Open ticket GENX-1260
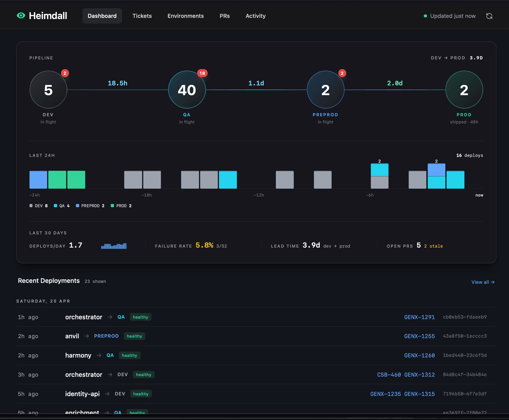 pyautogui.click(x=419, y=355)
